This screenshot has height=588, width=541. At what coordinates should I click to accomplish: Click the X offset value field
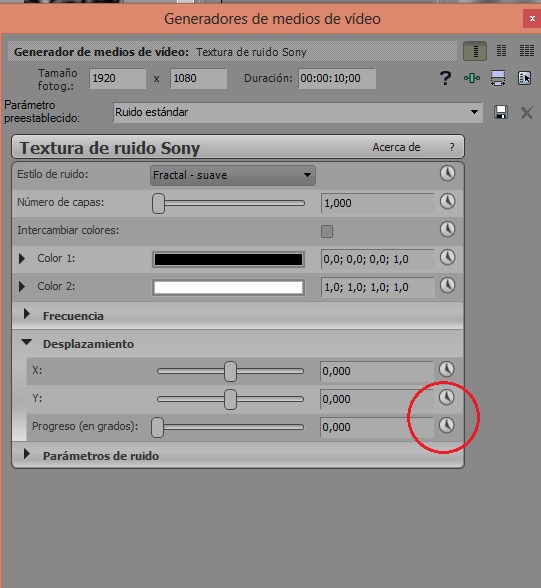pyautogui.click(x=377, y=371)
